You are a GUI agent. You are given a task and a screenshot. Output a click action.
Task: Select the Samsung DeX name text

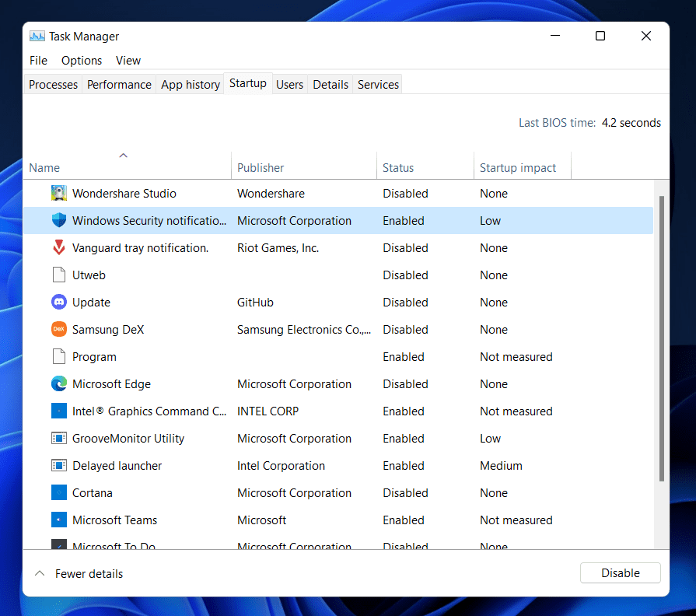[108, 329]
